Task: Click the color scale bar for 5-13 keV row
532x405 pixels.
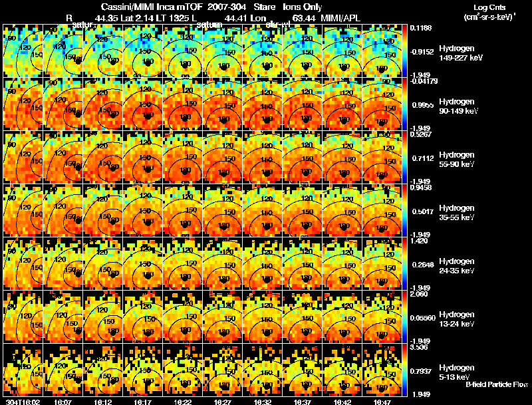Action: pos(404,370)
